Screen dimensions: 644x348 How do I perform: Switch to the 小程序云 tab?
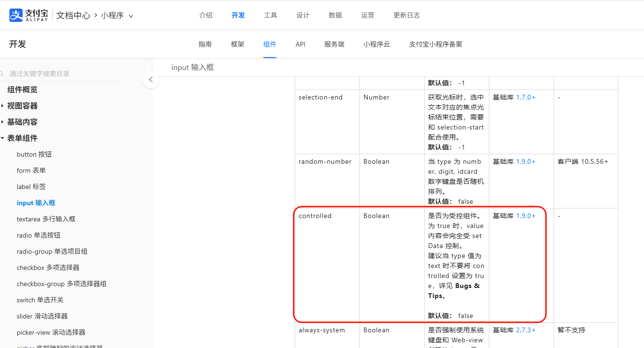pos(376,44)
